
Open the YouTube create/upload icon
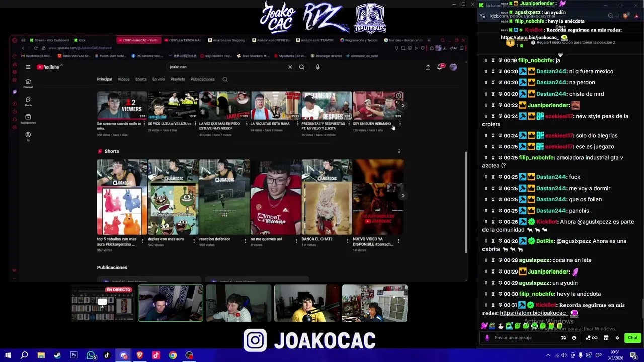click(x=428, y=67)
